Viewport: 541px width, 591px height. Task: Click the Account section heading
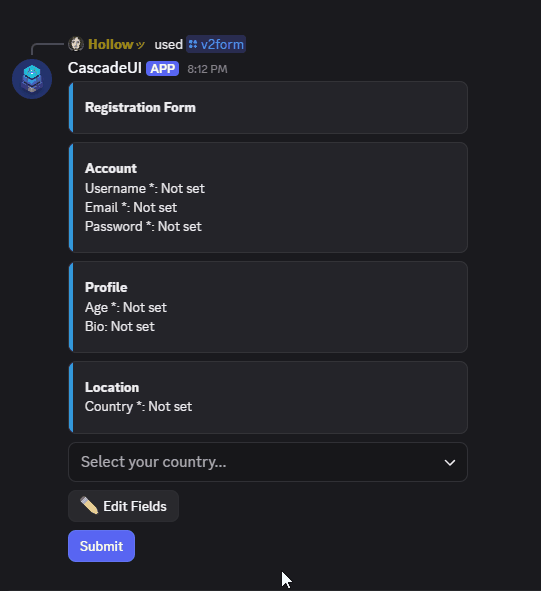click(x=111, y=168)
